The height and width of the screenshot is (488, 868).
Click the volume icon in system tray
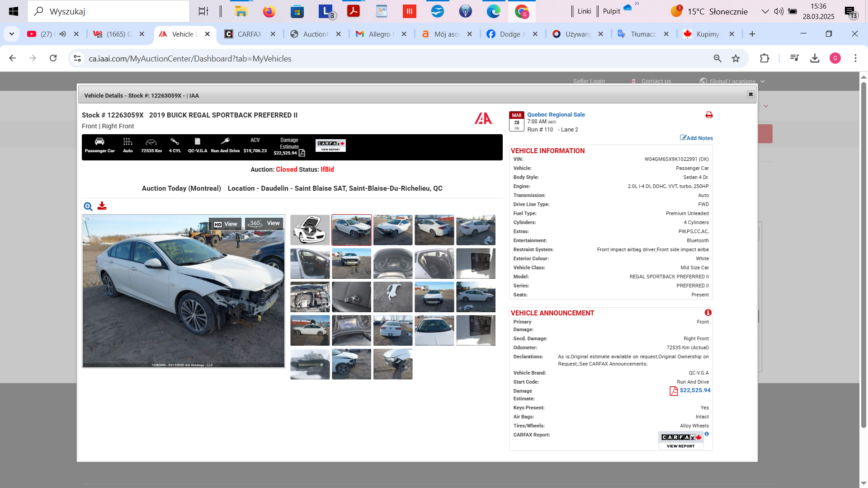click(778, 11)
